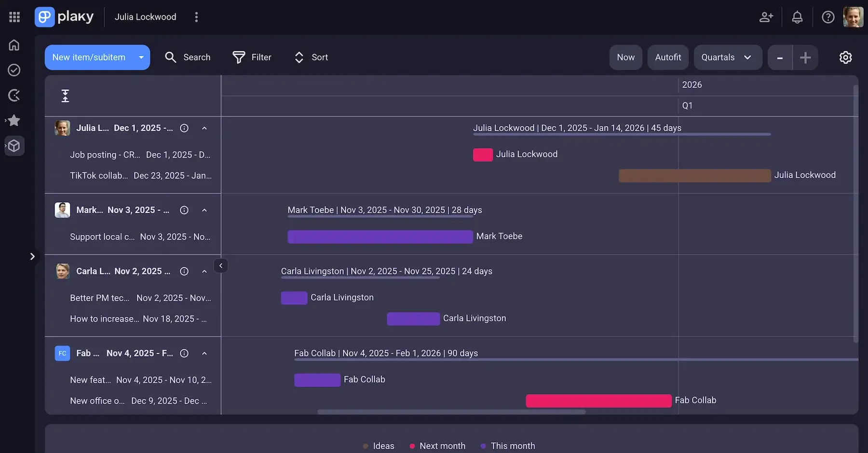Click the info icon for Carla group

pyautogui.click(x=184, y=272)
